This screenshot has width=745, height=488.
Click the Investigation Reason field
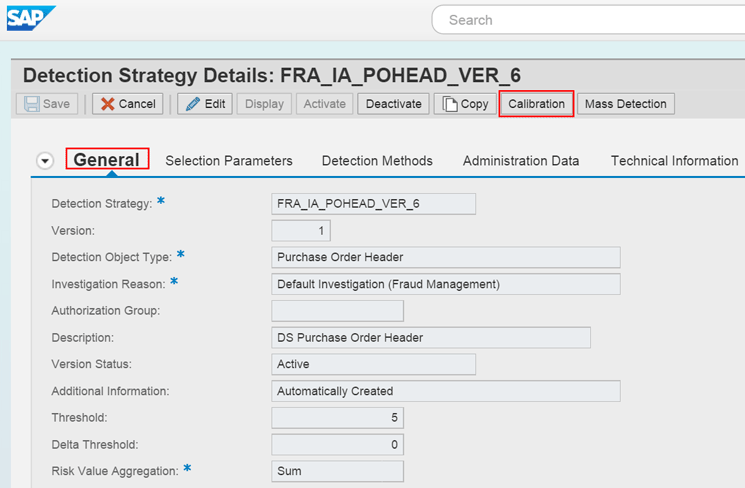[446, 284]
